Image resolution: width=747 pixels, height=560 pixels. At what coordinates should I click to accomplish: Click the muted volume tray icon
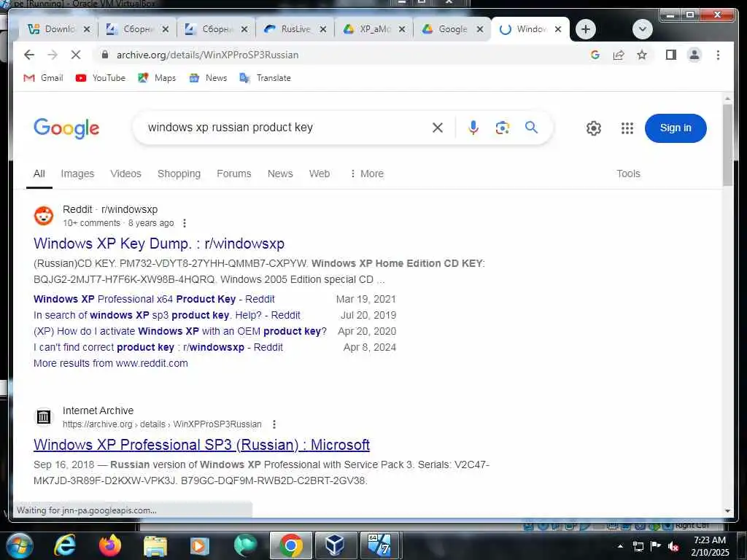tap(673, 547)
